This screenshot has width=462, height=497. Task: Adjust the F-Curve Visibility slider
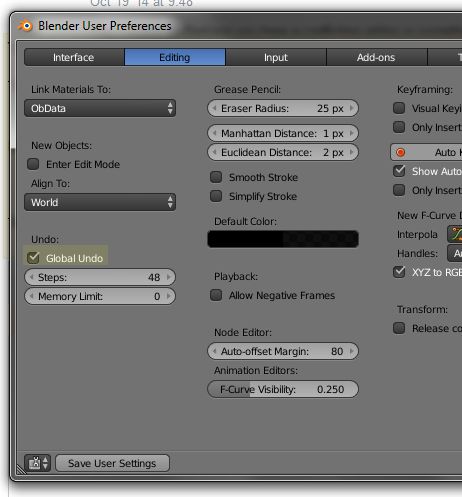[283, 389]
